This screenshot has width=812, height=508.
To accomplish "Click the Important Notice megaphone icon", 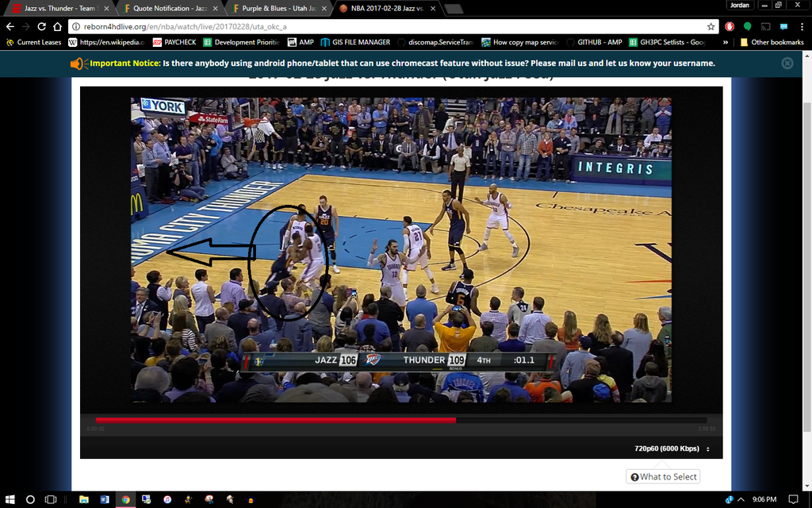I will coord(79,63).
